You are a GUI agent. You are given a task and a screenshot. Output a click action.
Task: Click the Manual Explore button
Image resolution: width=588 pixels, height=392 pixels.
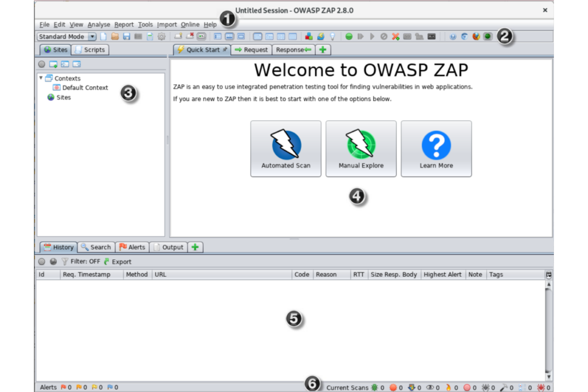click(361, 149)
